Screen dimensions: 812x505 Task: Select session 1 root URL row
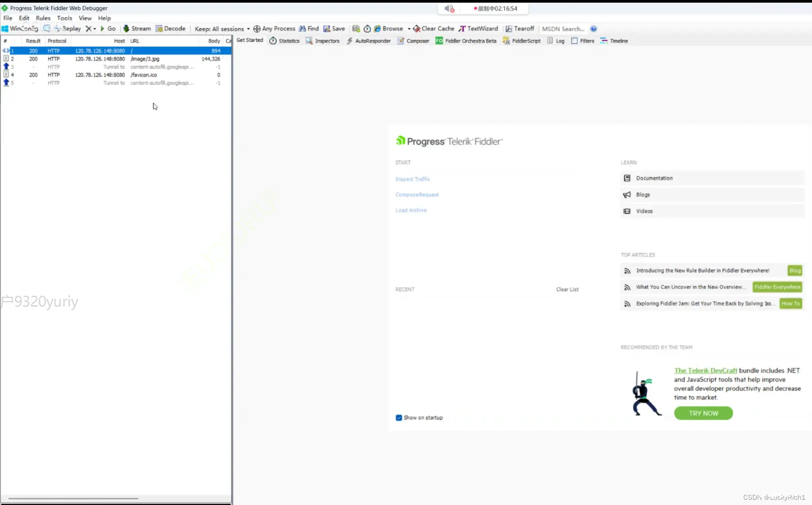[x=116, y=51]
